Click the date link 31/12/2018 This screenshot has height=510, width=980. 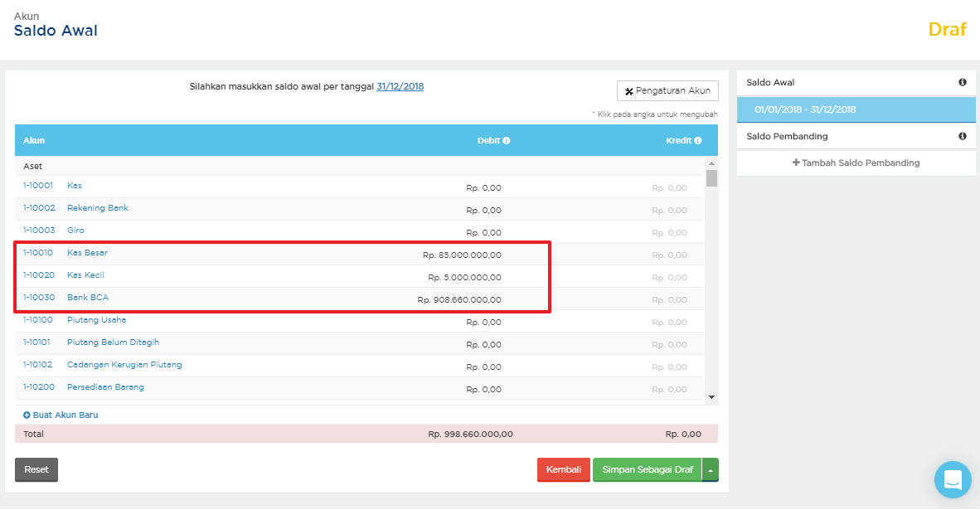click(x=400, y=86)
